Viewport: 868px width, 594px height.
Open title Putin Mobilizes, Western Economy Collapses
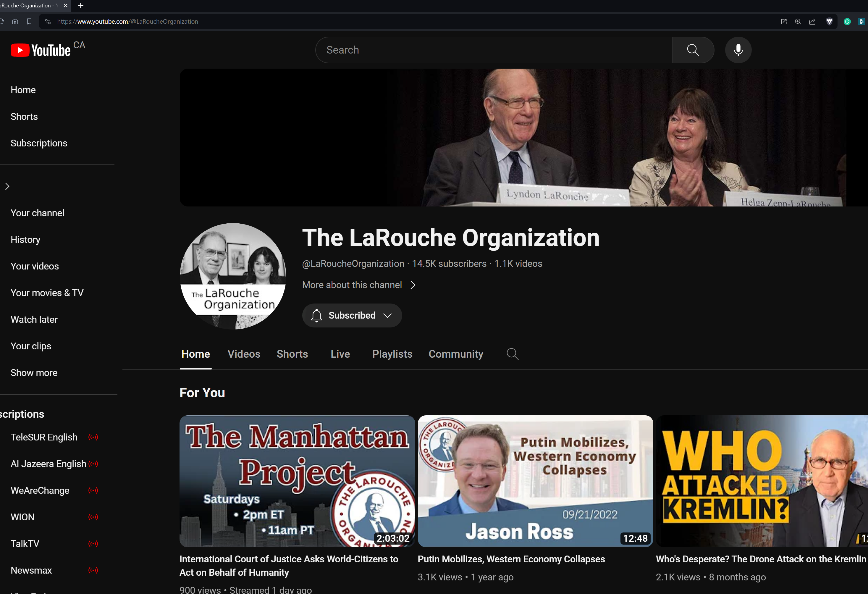pyautogui.click(x=511, y=559)
